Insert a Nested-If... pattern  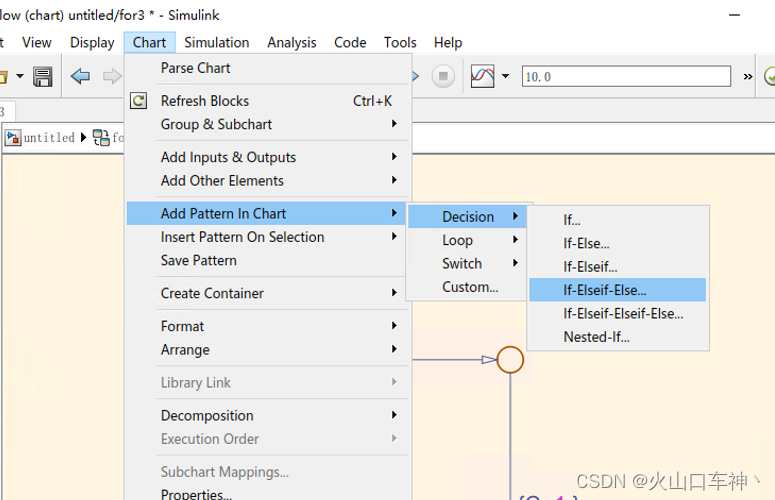pos(617,337)
